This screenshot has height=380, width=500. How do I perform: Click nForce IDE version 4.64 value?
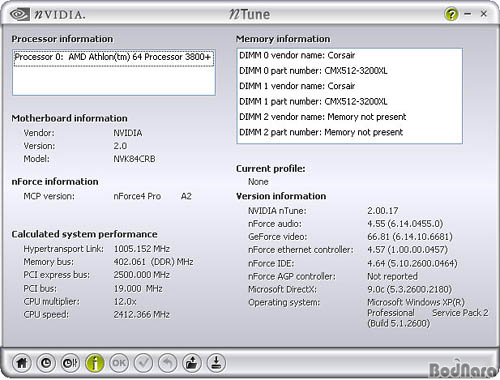[x=412, y=263]
